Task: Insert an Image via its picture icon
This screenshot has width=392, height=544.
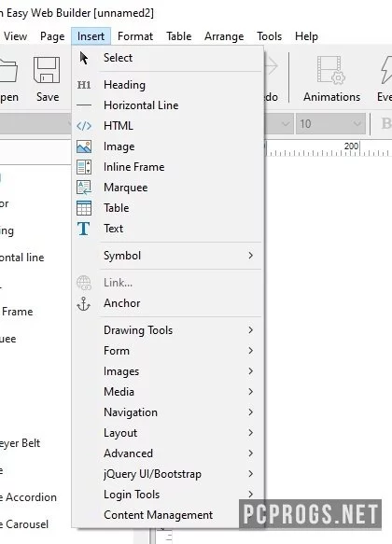Action: point(84,146)
